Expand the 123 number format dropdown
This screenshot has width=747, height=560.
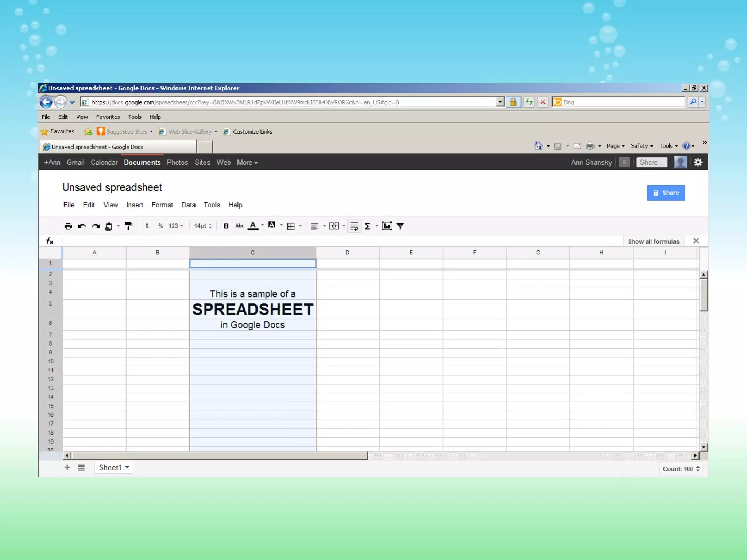pyautogui.click(x=175, y=226)
